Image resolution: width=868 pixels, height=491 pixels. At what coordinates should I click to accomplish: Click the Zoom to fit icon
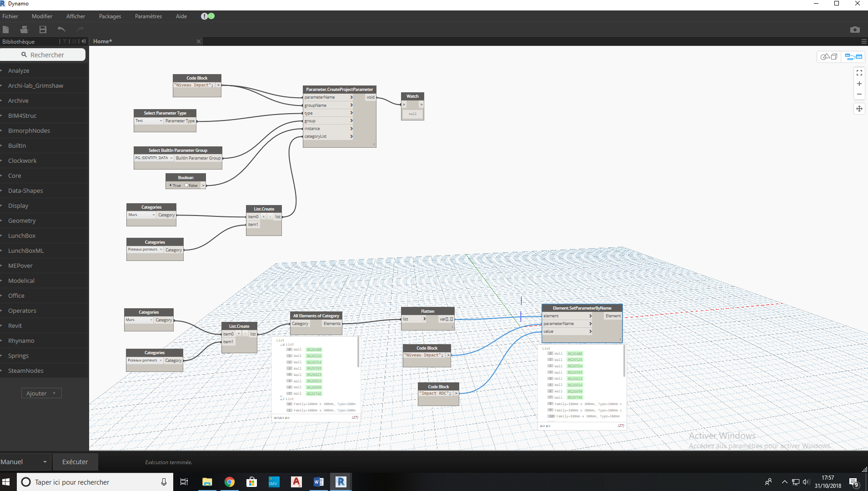pyautogui.click(x=859, y=73)
